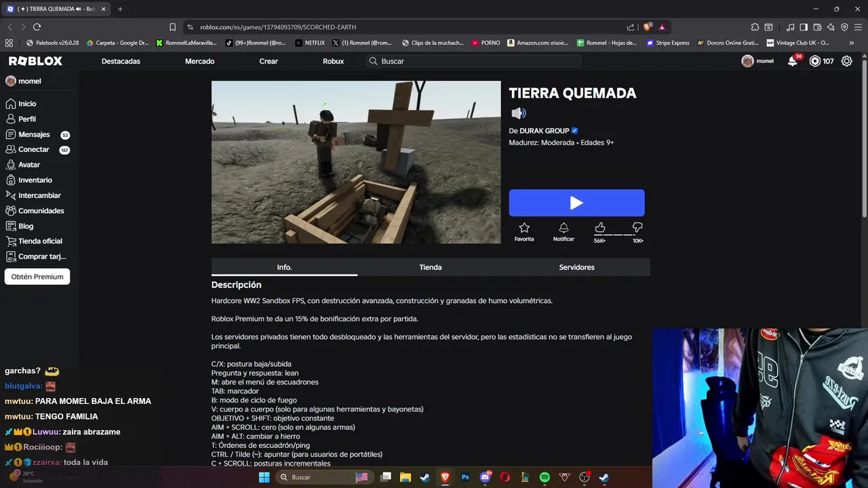Image resolution: width=868 pixels, height=488 pixels.
Task: Open Windows Start button
Action: [x=264, y=477]
